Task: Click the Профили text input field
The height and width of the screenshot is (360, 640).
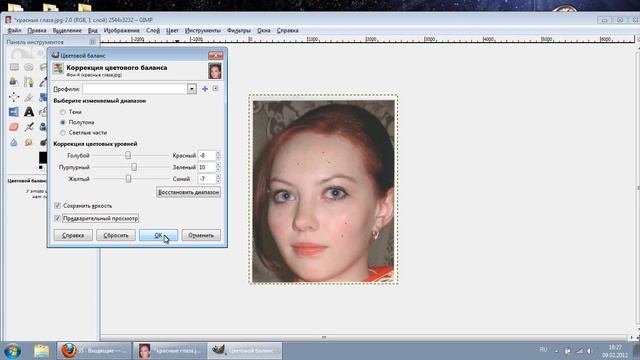Action: [x=135, y=89]
